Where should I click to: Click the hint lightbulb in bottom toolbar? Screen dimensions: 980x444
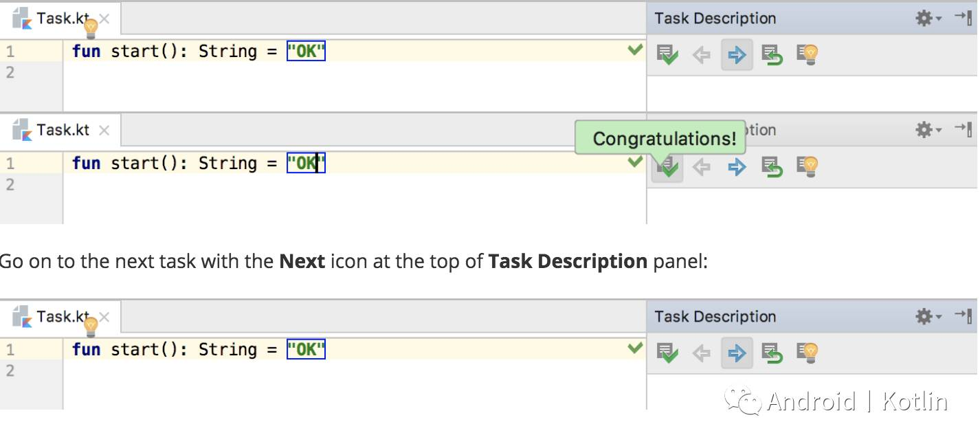pyautogui.click(x=807, y=353)
